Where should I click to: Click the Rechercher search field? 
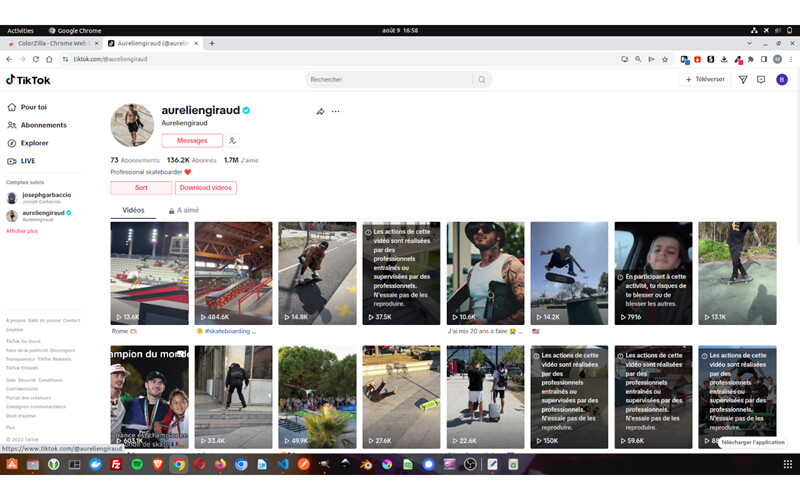click(390, 80)
